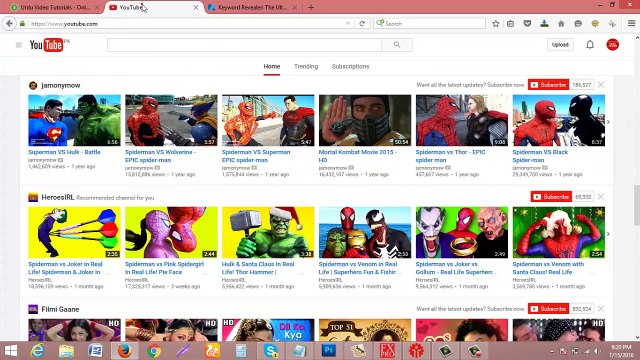Select the Home tab
The width and height of the screenshot is (640, 360).
click(x=272, y=67)
